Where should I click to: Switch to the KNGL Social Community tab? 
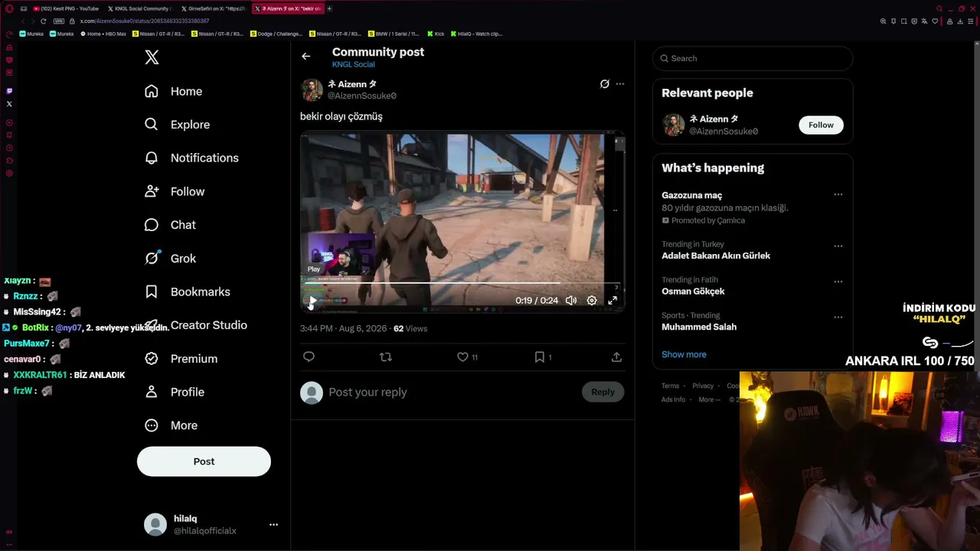coord(139,8)
